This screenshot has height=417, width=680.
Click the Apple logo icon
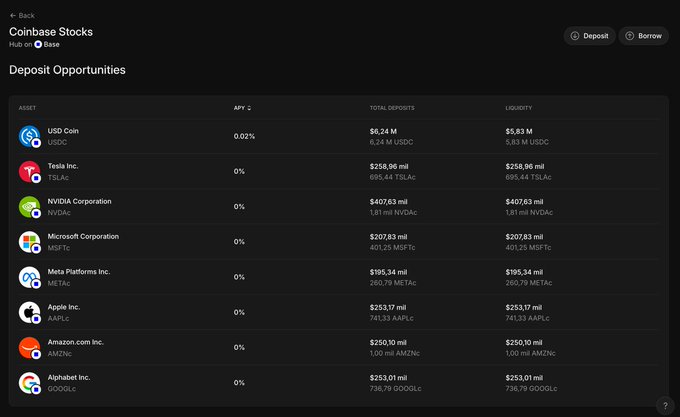[x=29, y=313]
